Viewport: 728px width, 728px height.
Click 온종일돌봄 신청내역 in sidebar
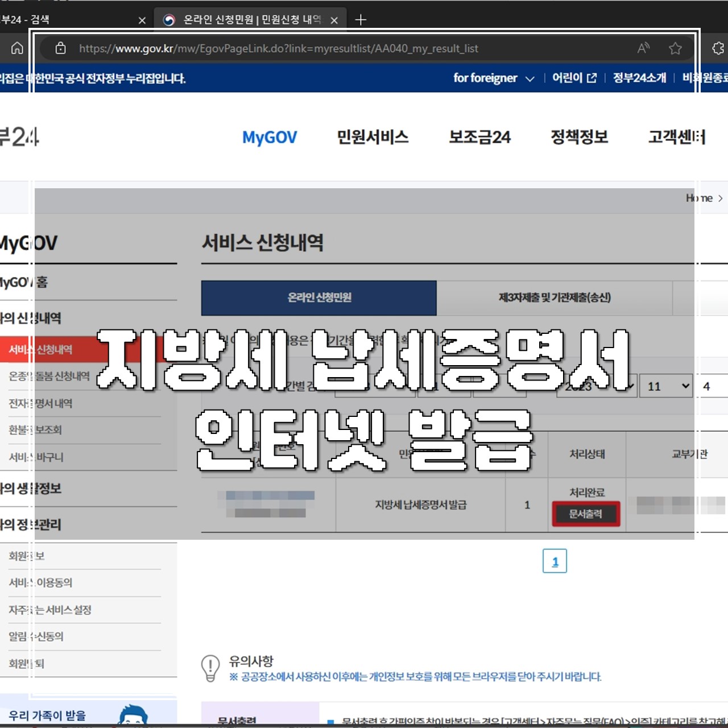[49, 377]
